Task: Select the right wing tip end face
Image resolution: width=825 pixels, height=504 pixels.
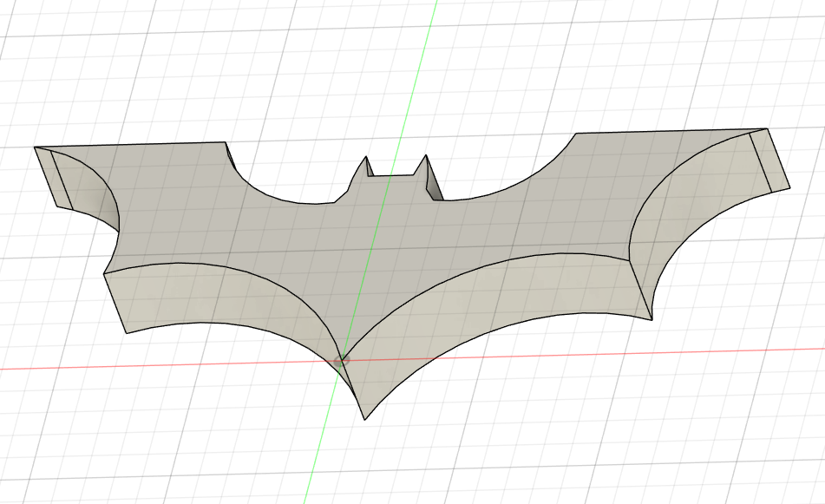Action: [x=769, y=160]
